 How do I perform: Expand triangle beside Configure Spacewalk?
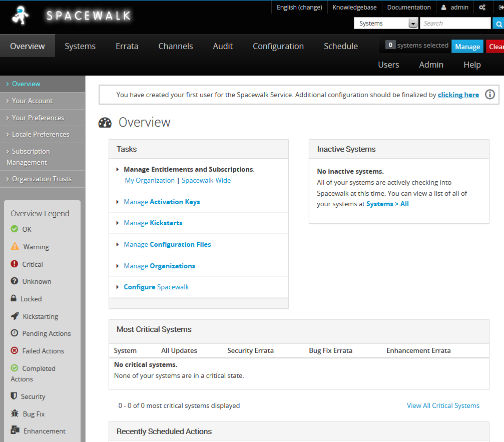point(118,287)
